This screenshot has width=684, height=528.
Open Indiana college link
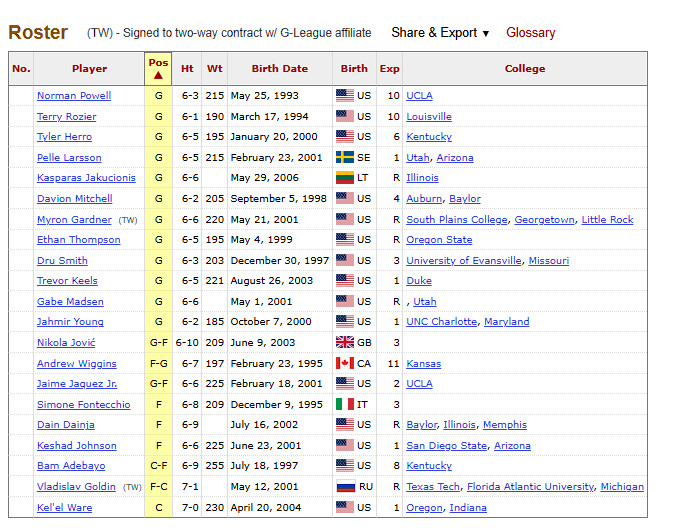click(468, 507)
